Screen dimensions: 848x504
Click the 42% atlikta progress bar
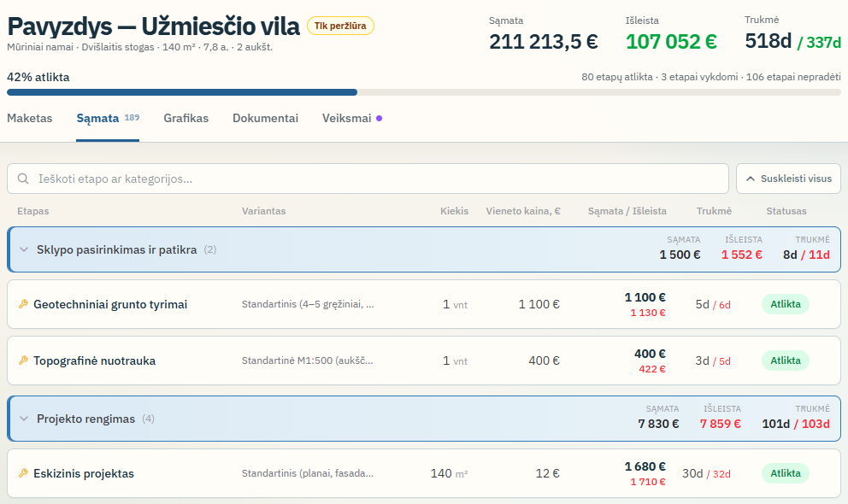click(x=424, y=92)
